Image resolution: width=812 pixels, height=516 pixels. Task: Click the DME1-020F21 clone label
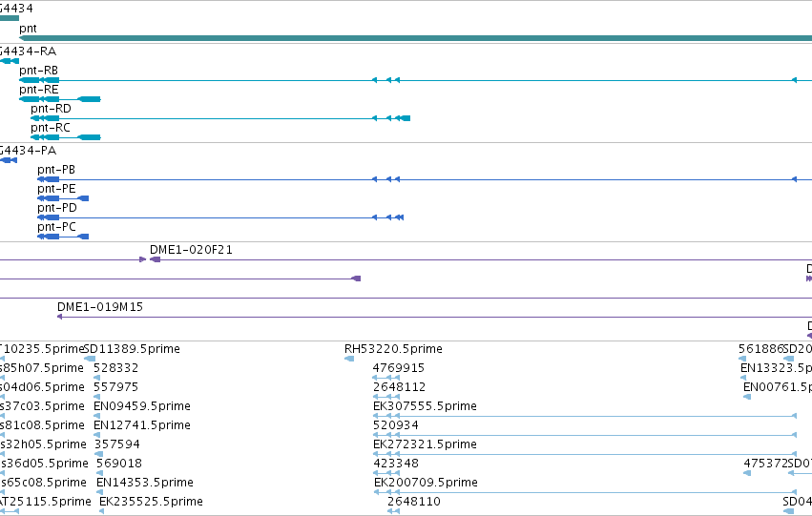(191, 250)
